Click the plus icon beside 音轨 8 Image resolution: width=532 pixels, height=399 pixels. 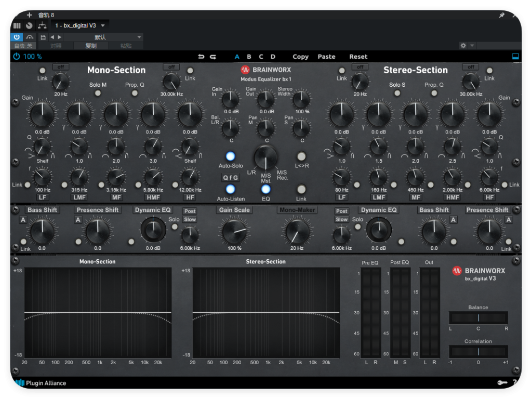30,15
